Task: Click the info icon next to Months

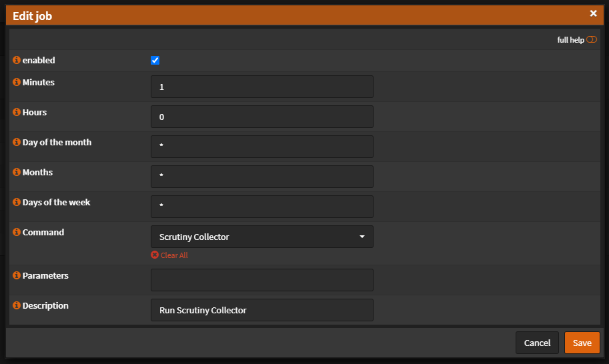Action: 16,172
